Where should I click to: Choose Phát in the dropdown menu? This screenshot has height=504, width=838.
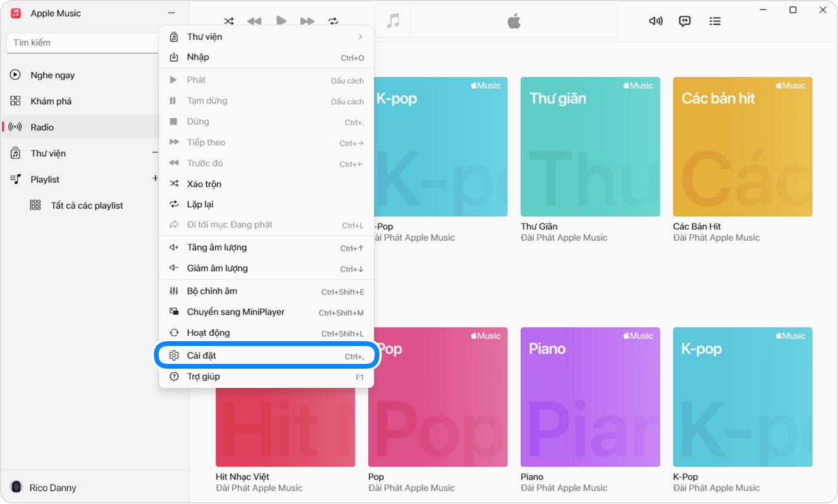[266, 80]
